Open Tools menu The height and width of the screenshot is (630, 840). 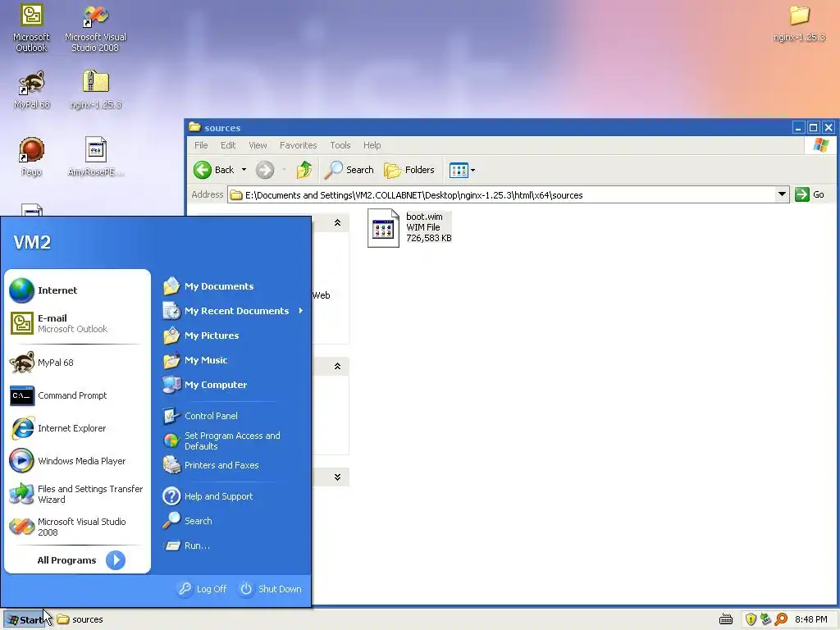pyautogui.click(x=340, y=145)
